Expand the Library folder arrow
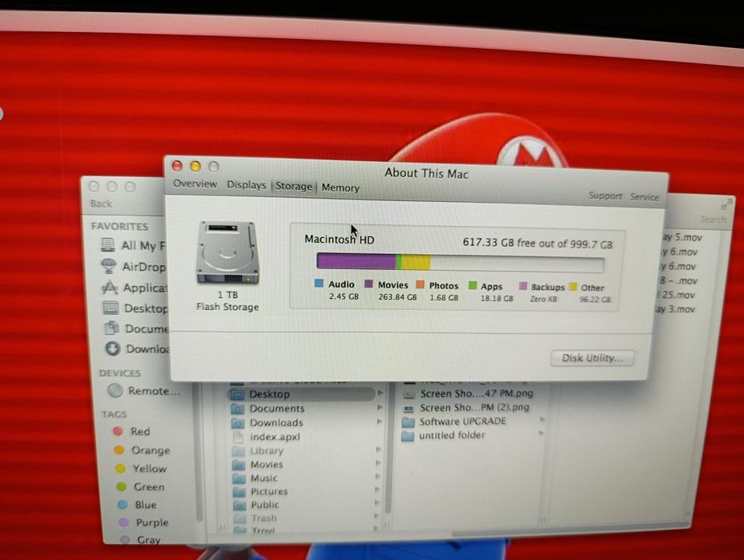Image resolution: width=744 pixels, height=560 pixels. point(378,449)
